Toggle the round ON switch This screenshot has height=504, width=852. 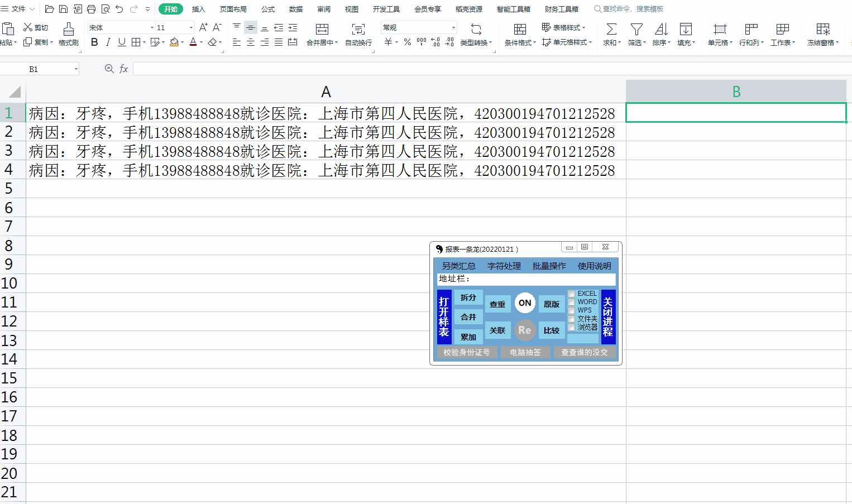point(525,303)
